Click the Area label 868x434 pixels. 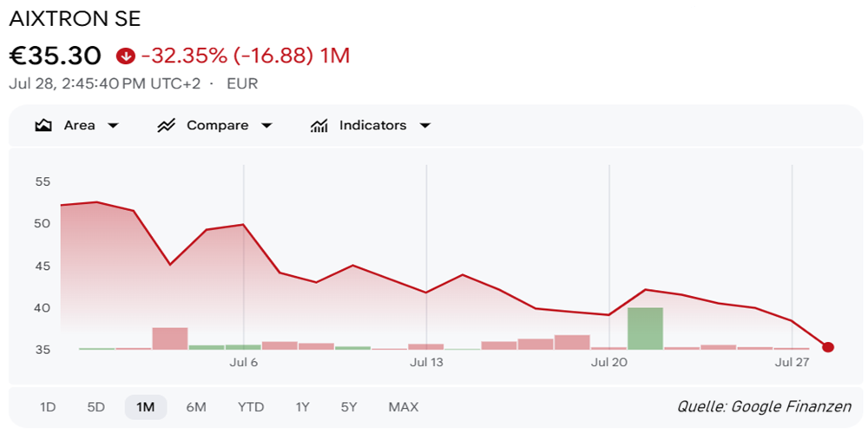click(x=79, y=126)
